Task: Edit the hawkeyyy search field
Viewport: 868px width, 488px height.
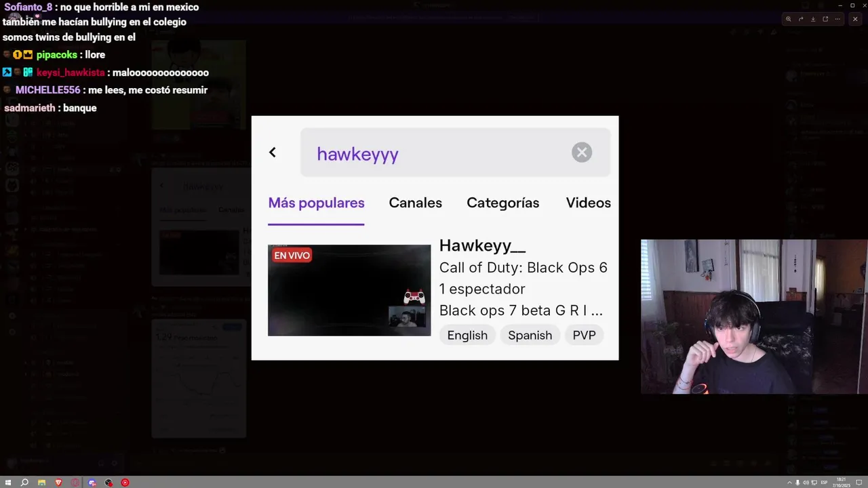Action: click(455, 152)
